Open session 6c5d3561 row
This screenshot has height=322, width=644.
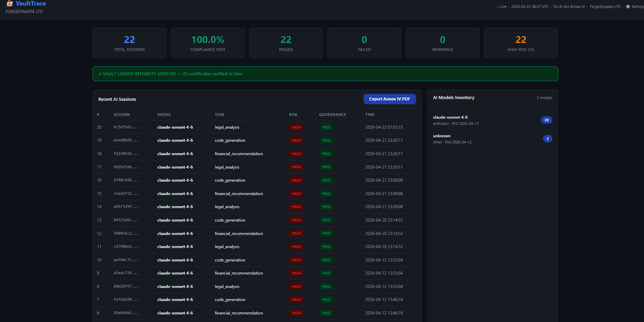pyautogui.click(x=257, y=127)
